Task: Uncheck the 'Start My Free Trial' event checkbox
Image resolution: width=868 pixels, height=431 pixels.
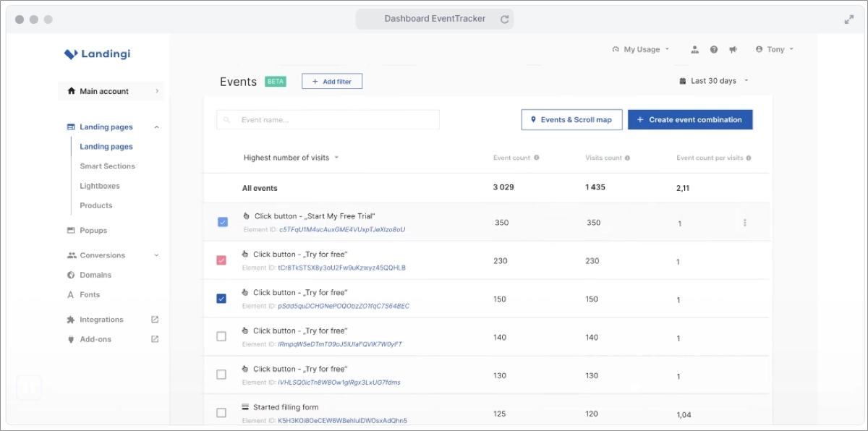Action: pos(222,222)
